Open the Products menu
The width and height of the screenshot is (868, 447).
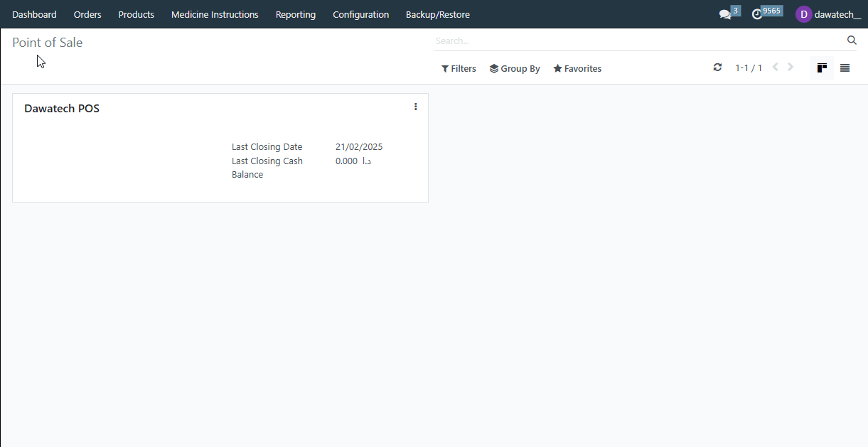pos(136,14)
